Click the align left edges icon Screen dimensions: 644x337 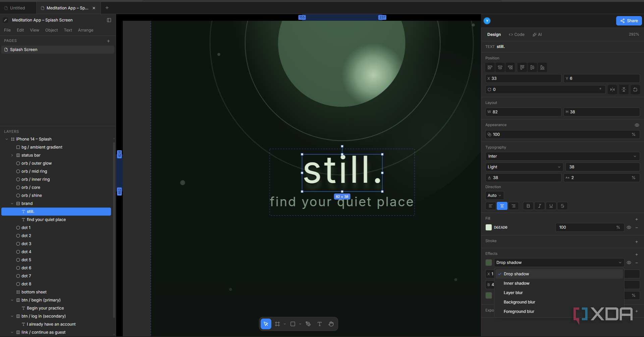pyautogui.click(x=490, y=67)
